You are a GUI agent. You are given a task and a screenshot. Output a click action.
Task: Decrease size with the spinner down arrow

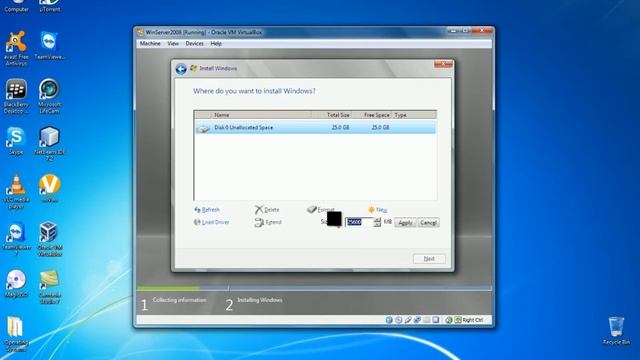click(377, 224)
